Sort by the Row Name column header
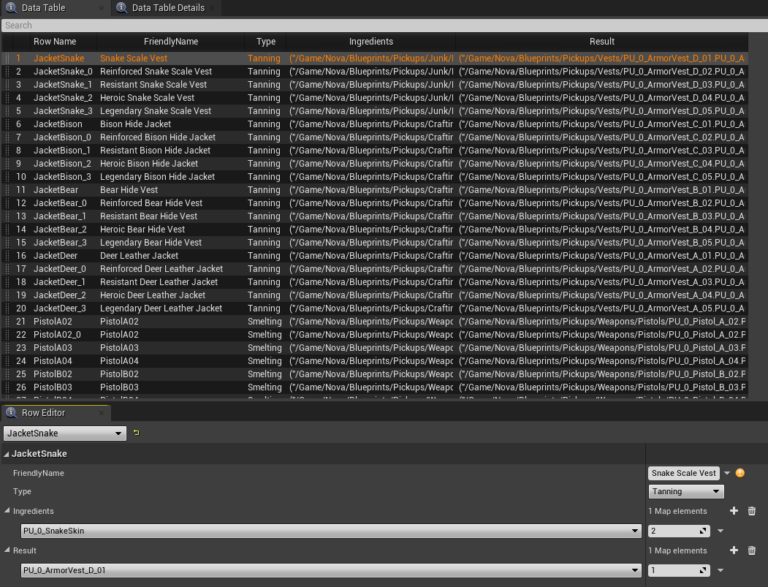Screen dimensions: 768x587 coord(54,42)
